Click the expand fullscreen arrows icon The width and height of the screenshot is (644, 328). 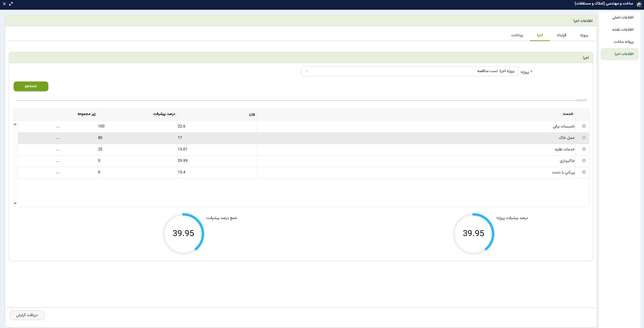tap(11, 4)
